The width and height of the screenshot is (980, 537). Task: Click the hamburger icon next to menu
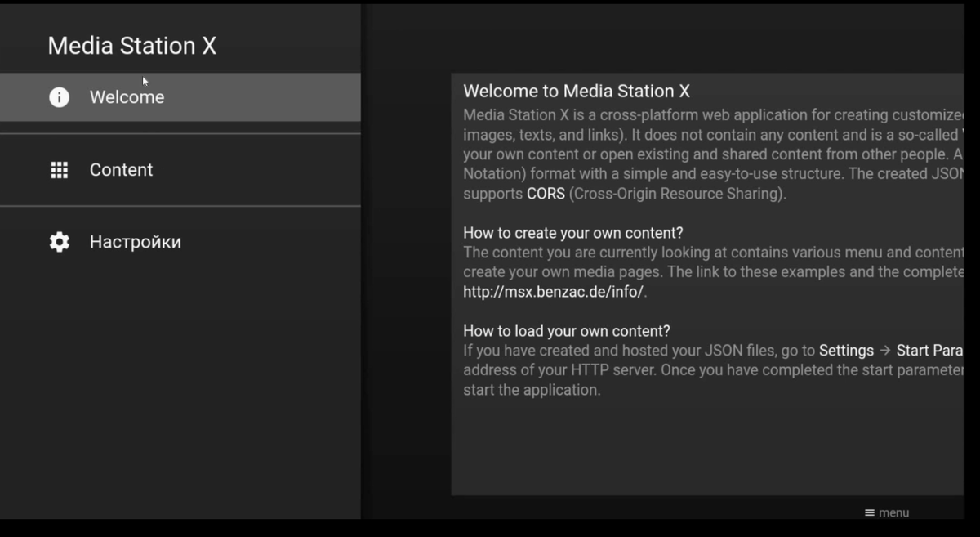click(x=870, y=512)
